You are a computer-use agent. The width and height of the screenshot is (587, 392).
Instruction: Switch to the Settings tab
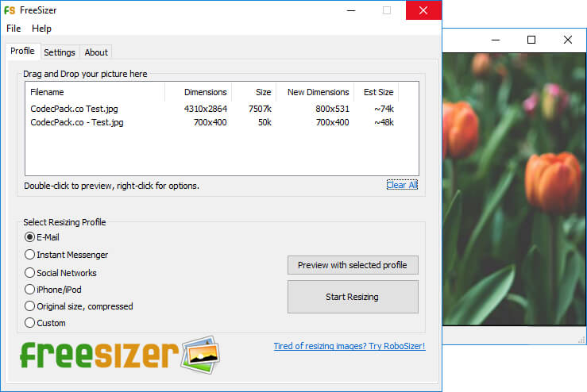click(60, 52)
